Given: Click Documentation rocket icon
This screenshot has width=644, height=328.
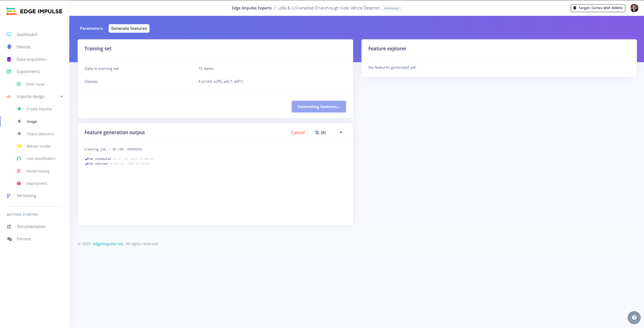Looking at the screenshot, I should pos(9,226).
